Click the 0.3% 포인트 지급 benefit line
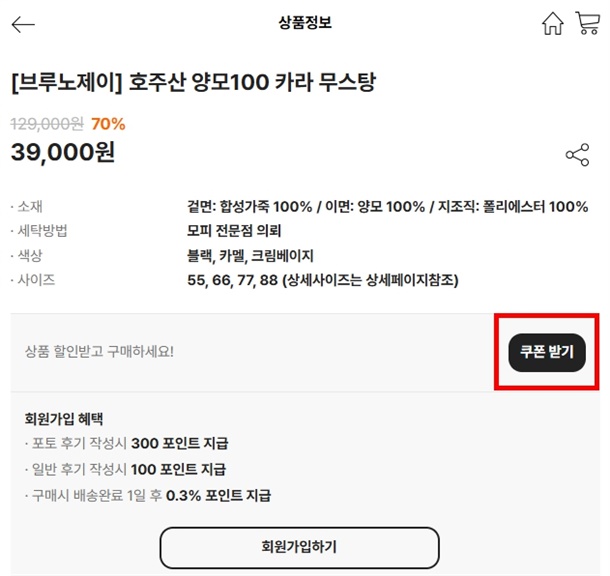The image size is (610, 576). (148, 495)
